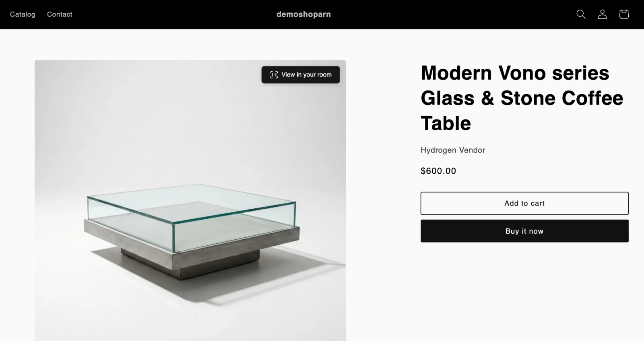Select the Hydrogen Vendor text
The image size is (644, 362).
[453, 150]
